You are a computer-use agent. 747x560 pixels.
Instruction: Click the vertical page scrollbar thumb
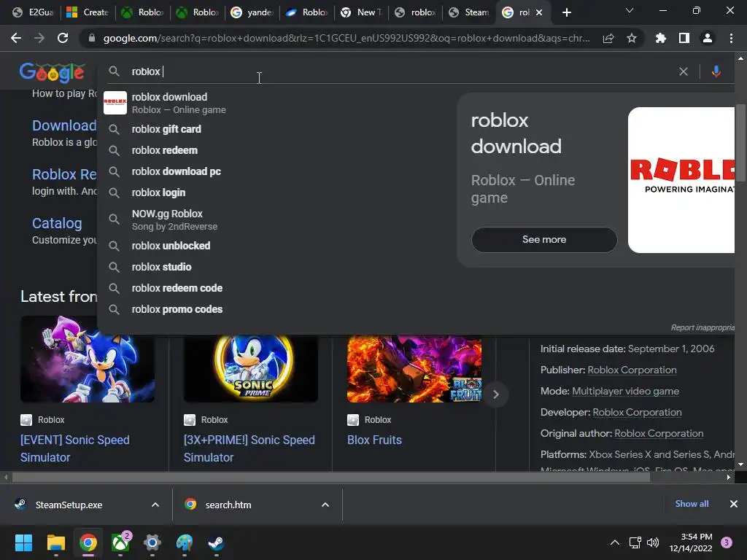click(x=740, y=143)
